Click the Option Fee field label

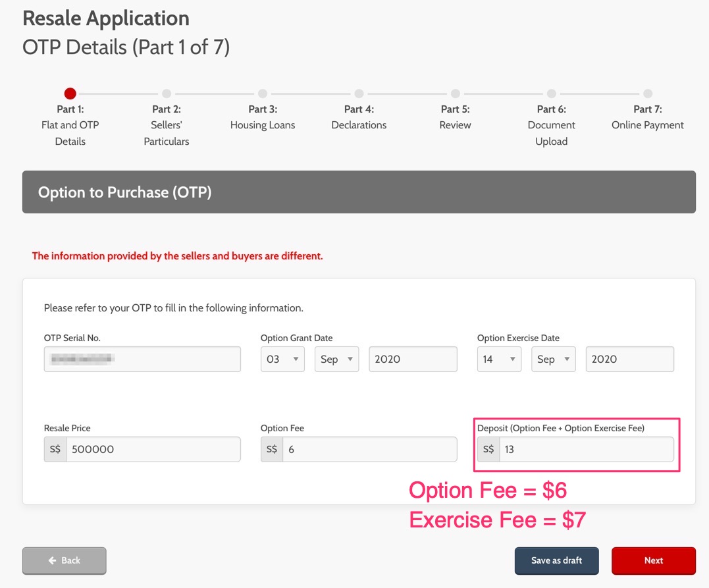282,429
